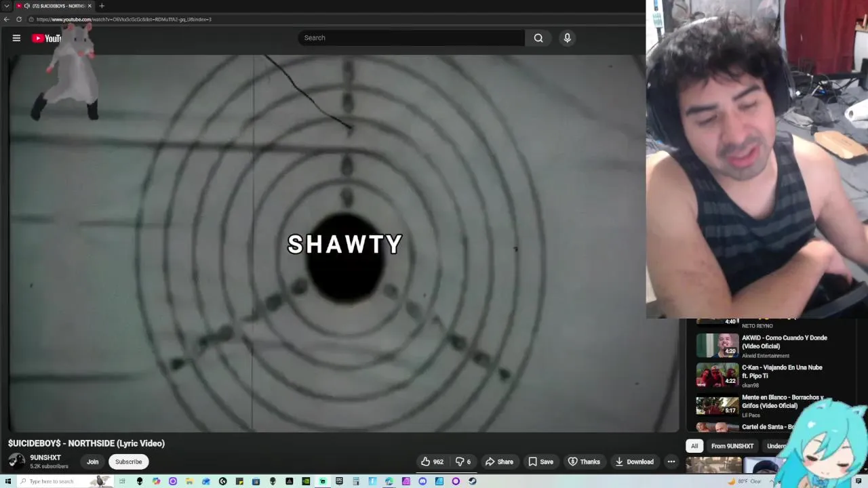Image resolution: width=868 pixels, height=488 pixels.
Task: Go back with the browser back arrow
Action: (x=6, y=19)
